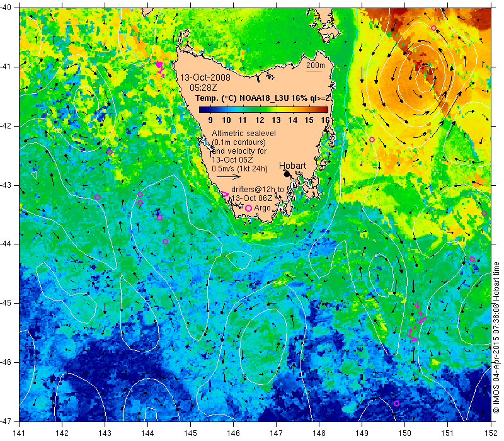Click the color bar tick label 14
504x441 pixels.
pyautogui.click(x=292, y=120)
